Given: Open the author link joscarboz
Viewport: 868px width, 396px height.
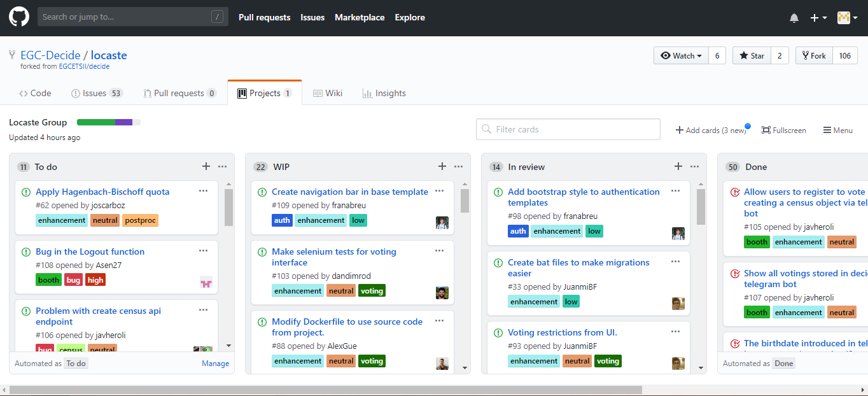Looking at the screenshot, I should [109, 206].
